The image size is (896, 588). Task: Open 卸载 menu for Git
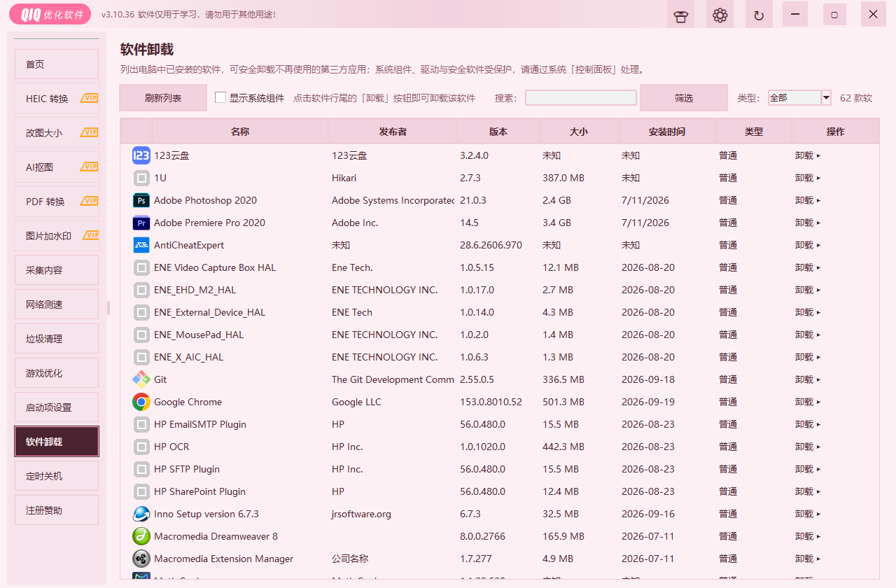tap(808, 379)
